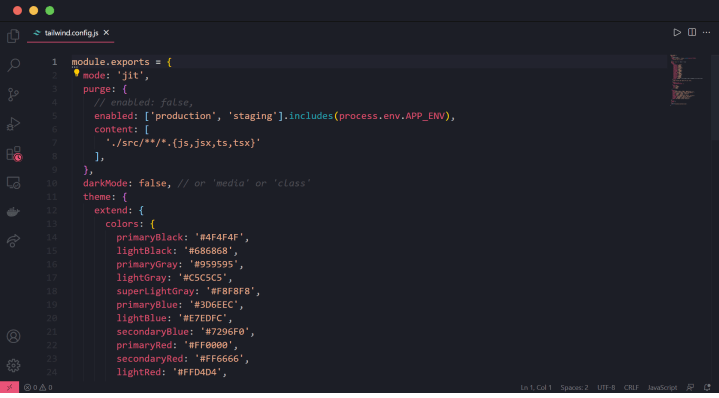Click Ln 1, Col 1 in status bar
The height and width of the screenshot is (398, 719).
[x=536, y=387]
